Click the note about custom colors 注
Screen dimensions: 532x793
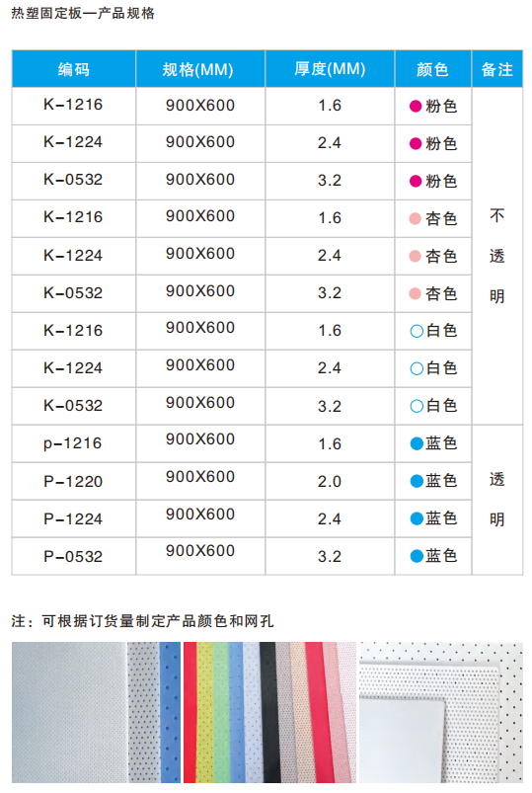point(142,620)
